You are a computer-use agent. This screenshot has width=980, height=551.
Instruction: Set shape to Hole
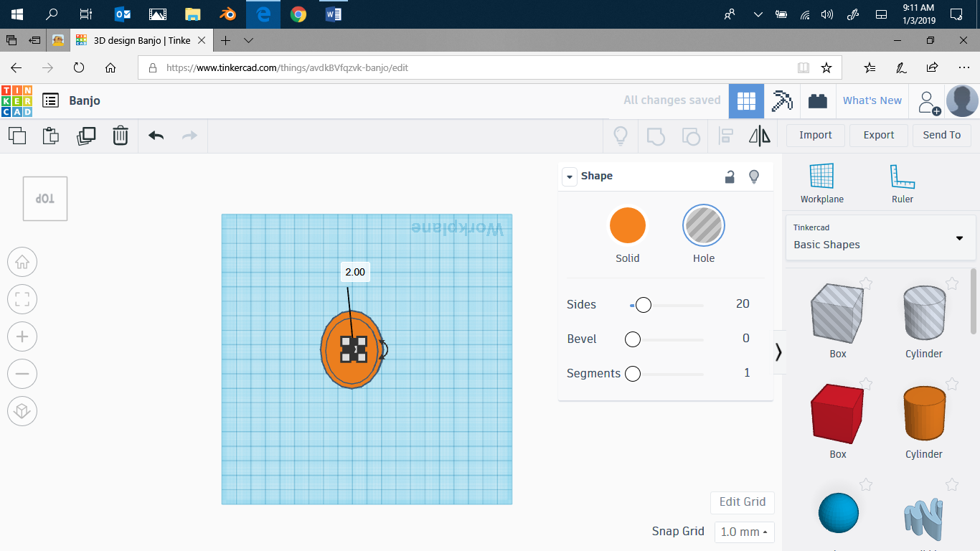[704, 225]
